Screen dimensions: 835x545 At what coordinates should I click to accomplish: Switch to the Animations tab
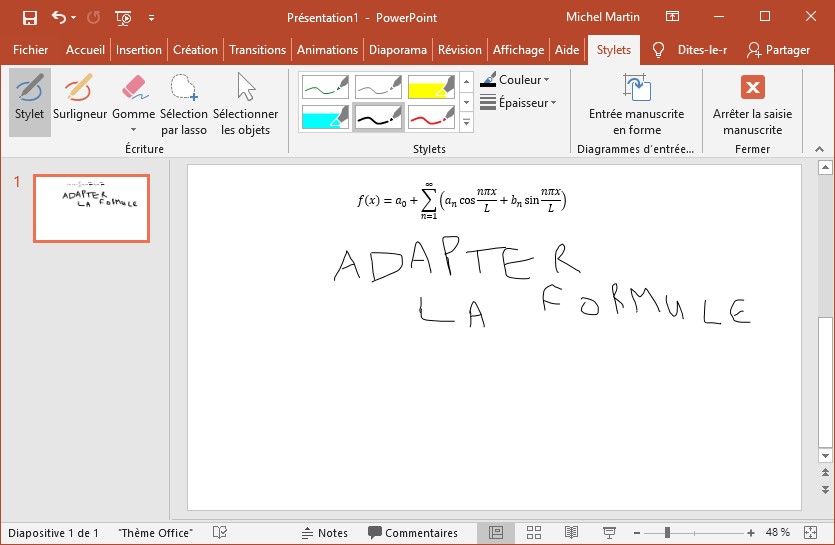coord(327,50)
